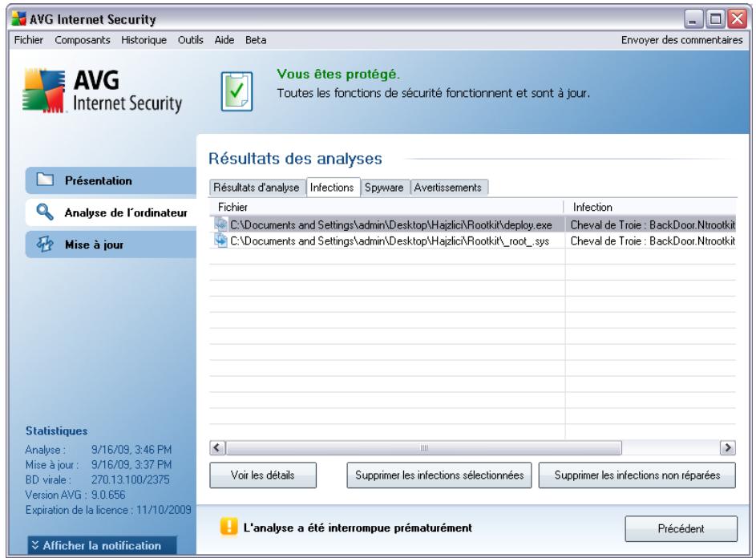Click the horizontal scrollbar right arrow
This screenshot has width=756, height=558.
click(x=728, y=447)
